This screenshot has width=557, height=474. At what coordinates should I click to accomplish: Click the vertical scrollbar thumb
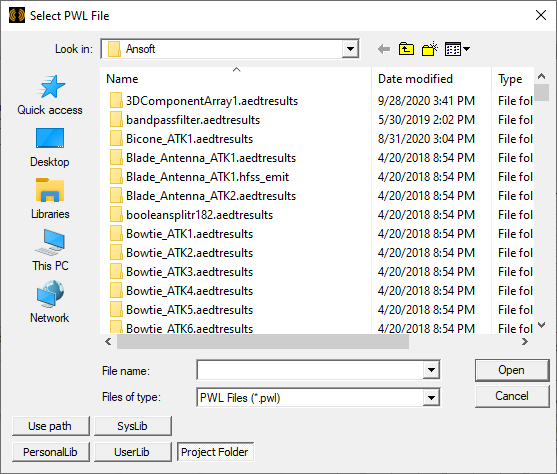(541, 92)
